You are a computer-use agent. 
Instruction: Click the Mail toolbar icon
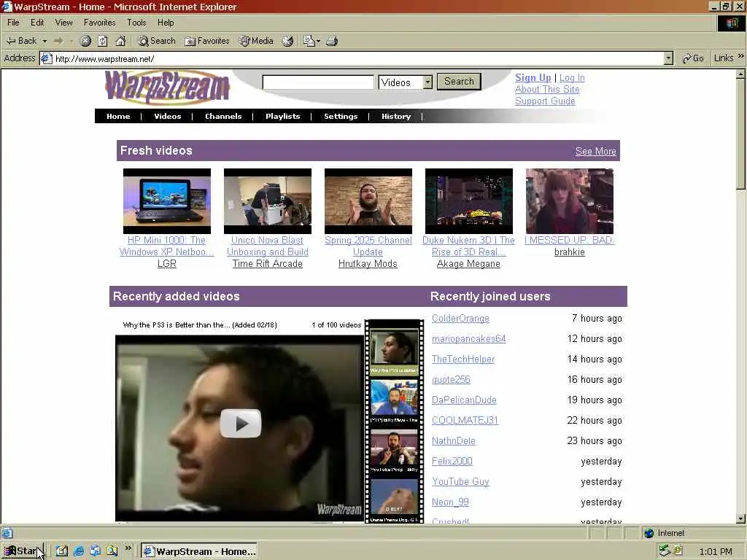(311, 41)
